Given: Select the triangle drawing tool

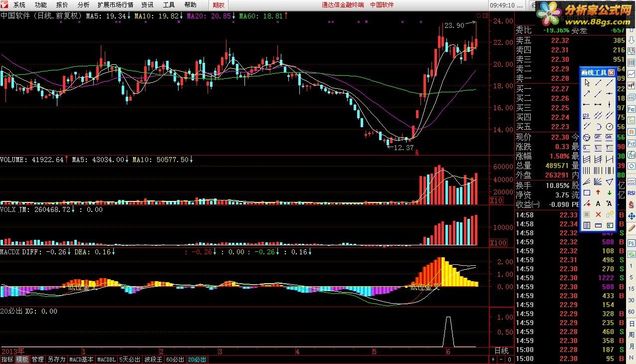Looking at the screenshot, I should [609, 181].
